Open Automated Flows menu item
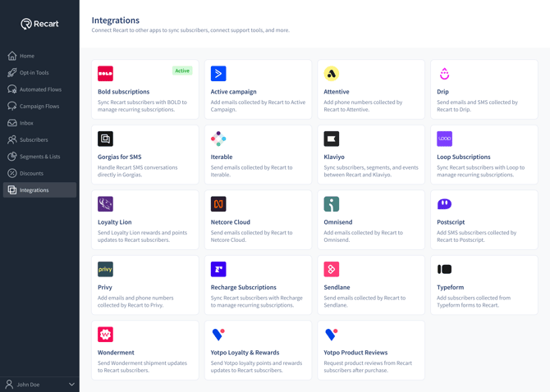550x392 pixels. pyautogui.click(x=39, y=89)
